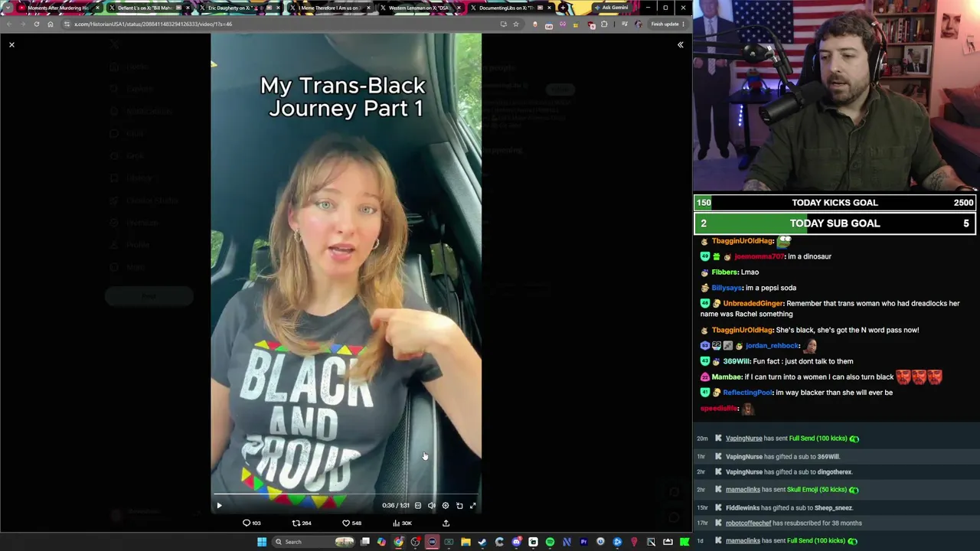Image resolution: width=980 pixels, height=551 pixels.
Task: Switch to 'Moments After Murdering' tab
Action: tap(58, 8)
